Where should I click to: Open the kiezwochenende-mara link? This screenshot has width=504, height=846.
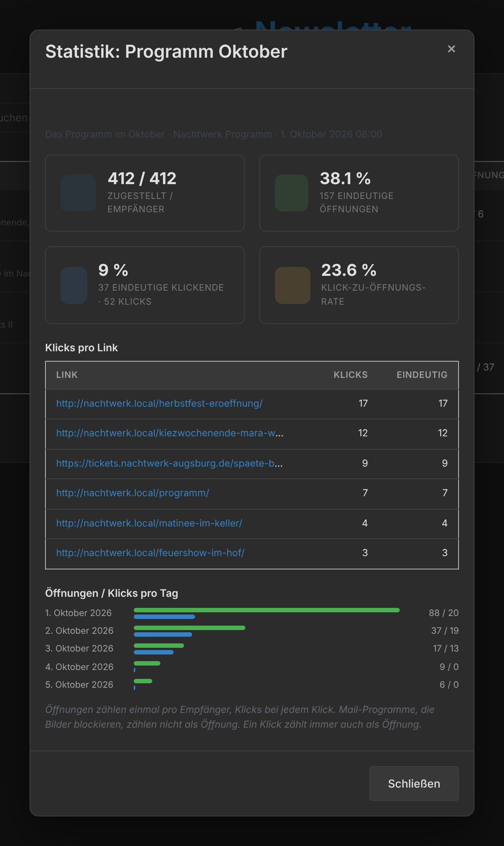(170, 433)
